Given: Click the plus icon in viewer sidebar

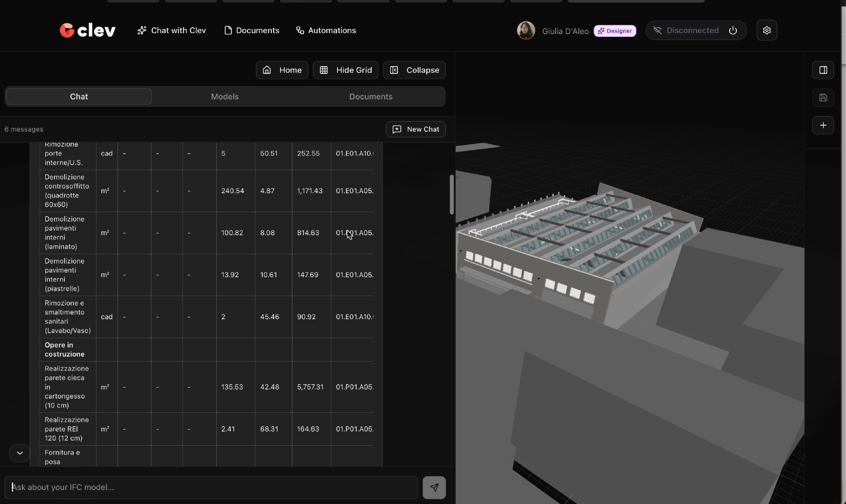Looking at the screenshot, I should (x=823, y=125).
